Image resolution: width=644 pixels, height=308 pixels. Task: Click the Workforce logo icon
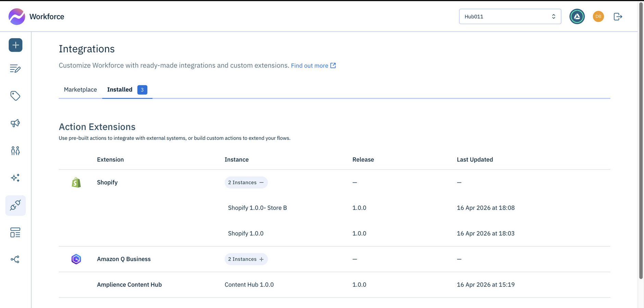[17, 16]
